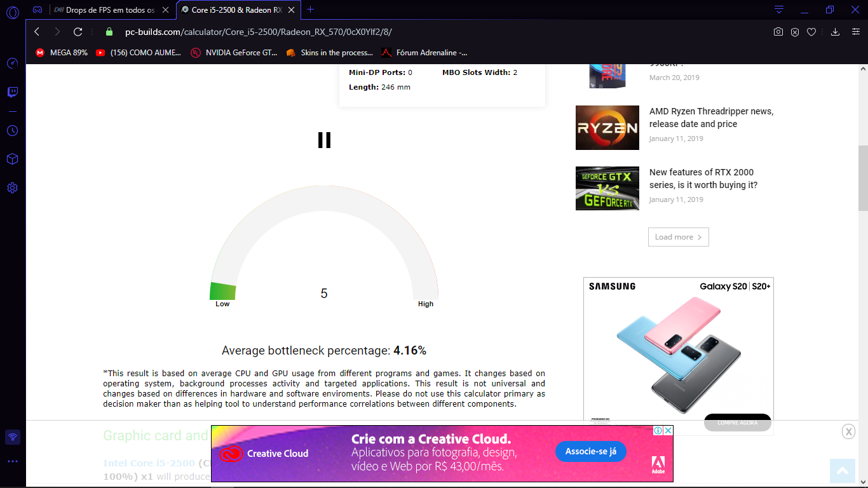Image resolution: width=868 pixels, height=488 pixels.
Task: Click the pause icon above gauge
Action: 324,140
